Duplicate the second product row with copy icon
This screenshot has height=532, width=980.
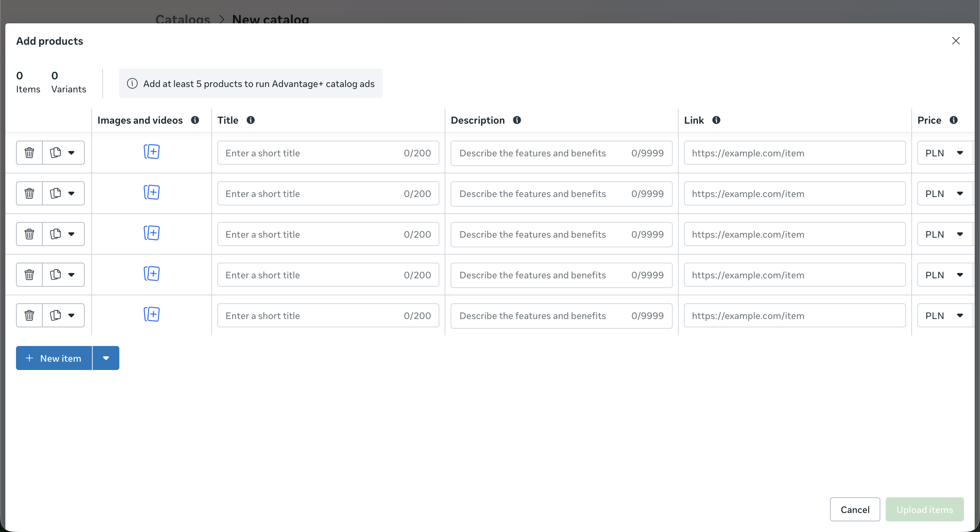click(56, 193)
